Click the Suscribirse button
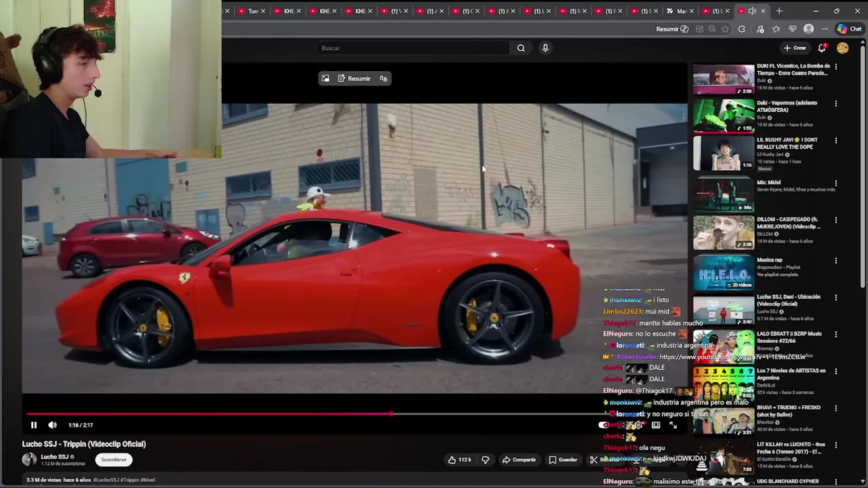868x488 pixels. pos(114,460)
